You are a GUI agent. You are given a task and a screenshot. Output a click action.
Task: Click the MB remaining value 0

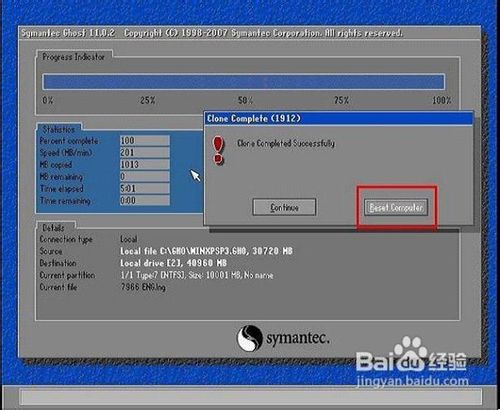[x=145, y=176]
